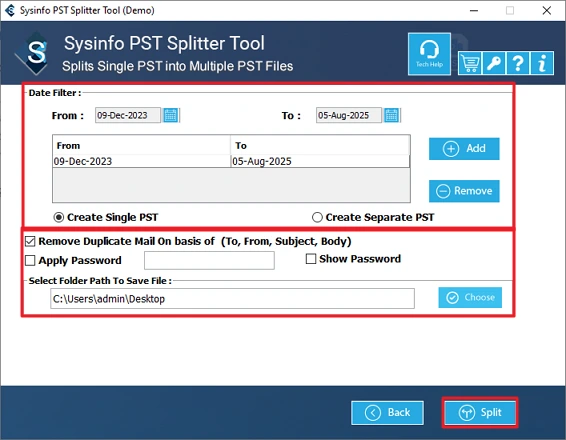Screen dimensions: 566x440
Task: Click the To date field 05-Aug-2025
Action: pos(349,116)
